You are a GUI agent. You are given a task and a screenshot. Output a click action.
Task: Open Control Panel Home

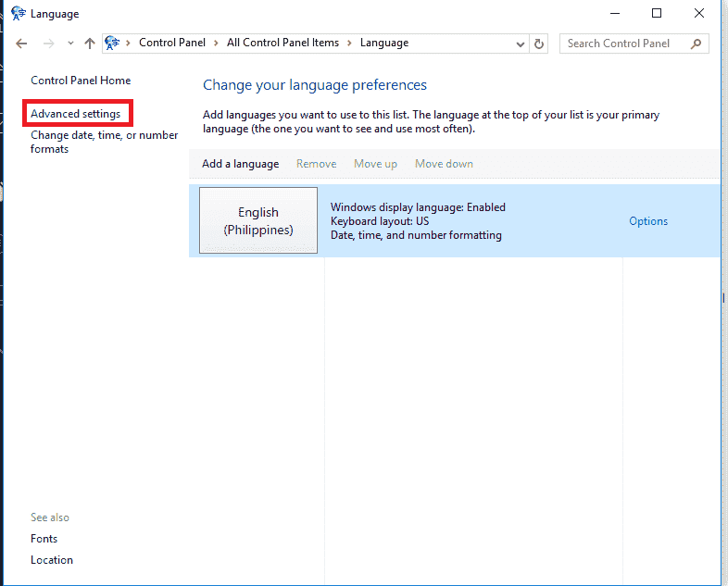[81, 81]
